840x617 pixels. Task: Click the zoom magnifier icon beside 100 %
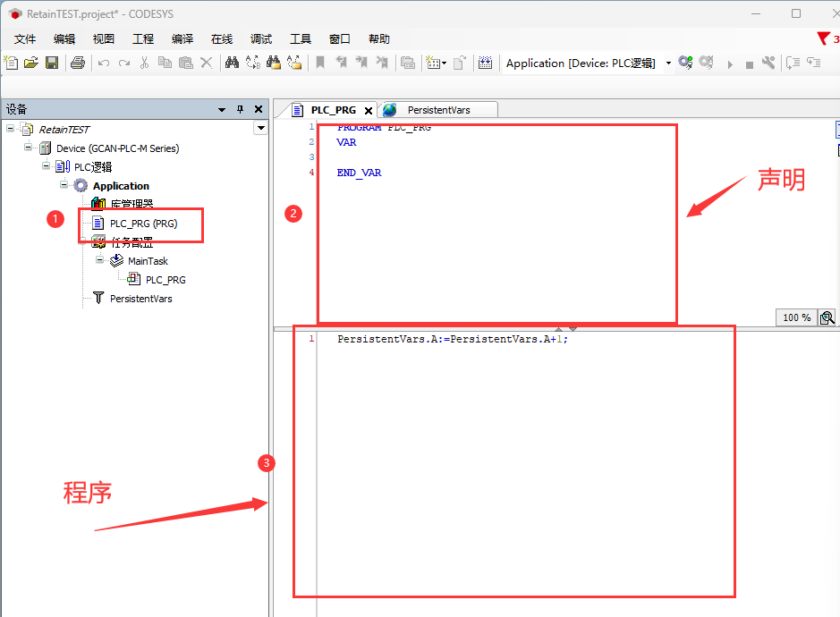[827, 317]
